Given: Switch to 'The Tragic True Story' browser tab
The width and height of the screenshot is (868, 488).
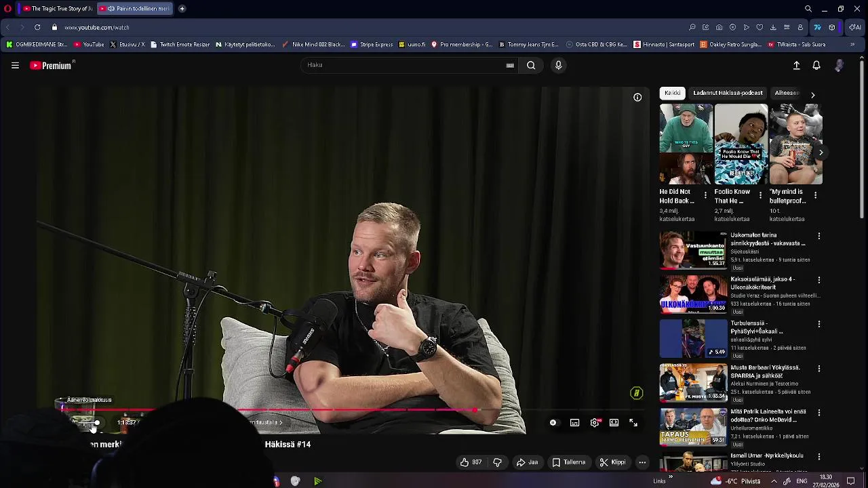Looking at the screenshot, I should [x=56, y=9].
